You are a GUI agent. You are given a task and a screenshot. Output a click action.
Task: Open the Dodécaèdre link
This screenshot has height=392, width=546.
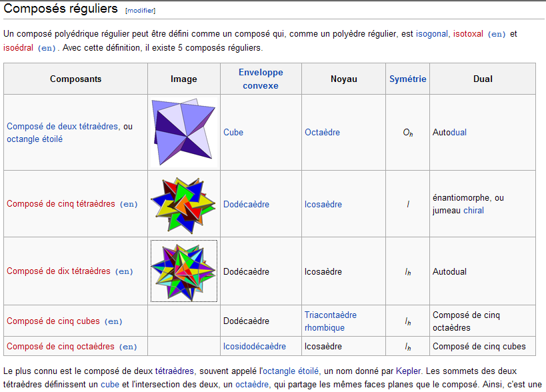point(246,205)
